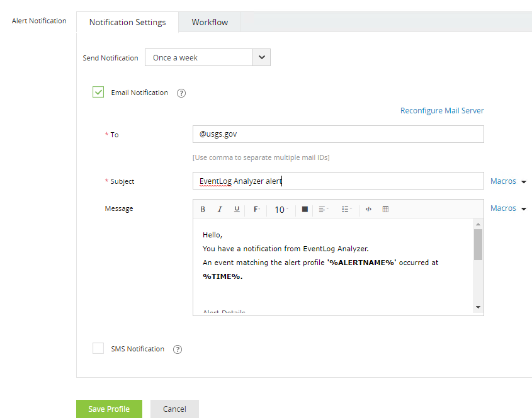Click the Email Notification help icon

(x=181, y=93)
